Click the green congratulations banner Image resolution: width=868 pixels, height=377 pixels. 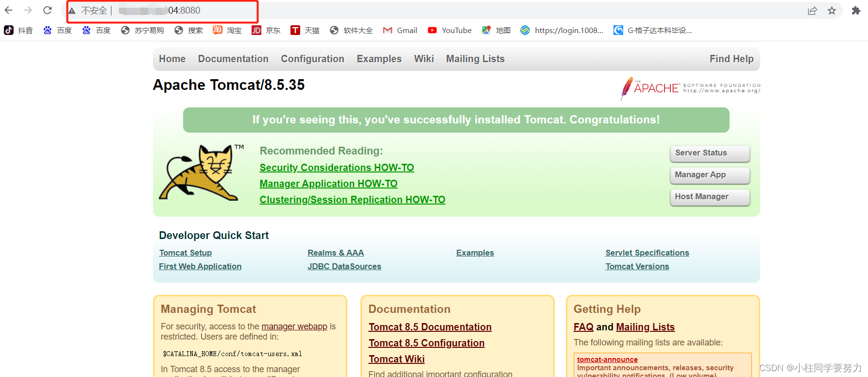tap(456, 120)
